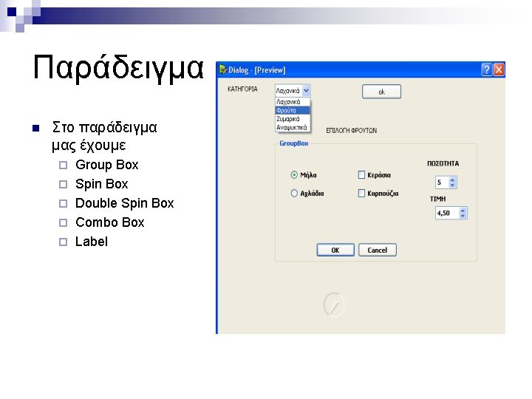The height and width of the screenshot is (399, 532).
Task: Click the Group Box bullet text
Action: pyautogui.click(x=107, y=165)
